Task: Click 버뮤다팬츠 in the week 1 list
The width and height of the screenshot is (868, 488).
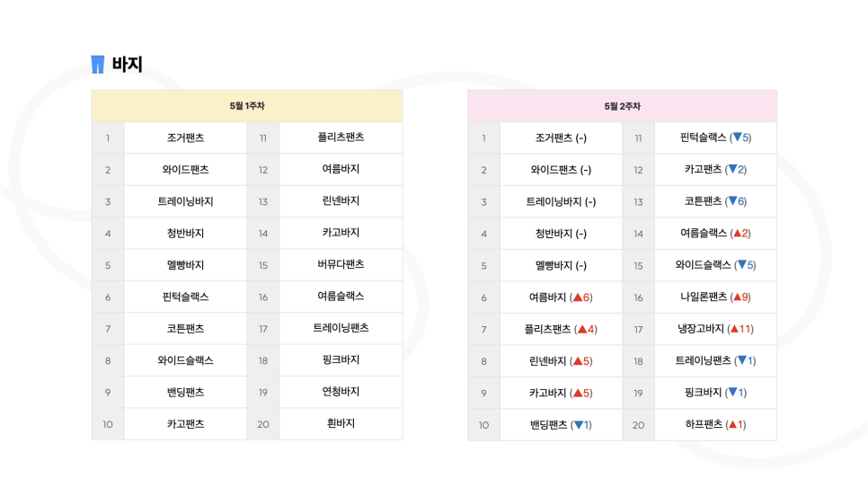Action: pyautogui.click(x=341, y=265)
